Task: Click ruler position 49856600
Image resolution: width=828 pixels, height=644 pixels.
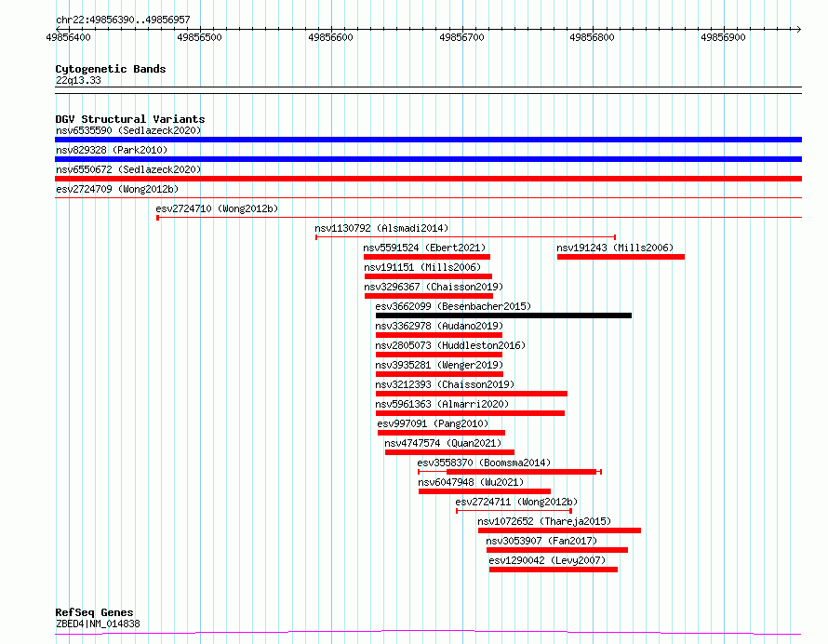Action: coord(330,37)
